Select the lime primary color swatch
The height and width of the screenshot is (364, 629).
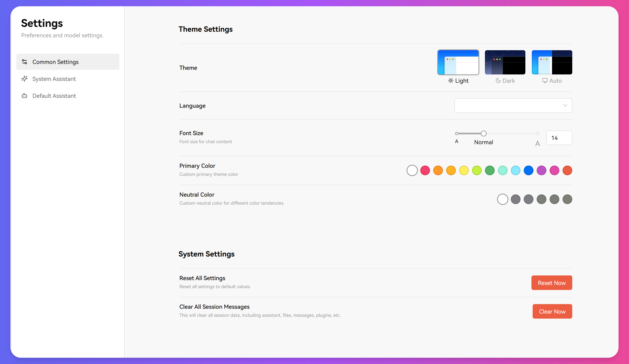[x=477, y=171]
